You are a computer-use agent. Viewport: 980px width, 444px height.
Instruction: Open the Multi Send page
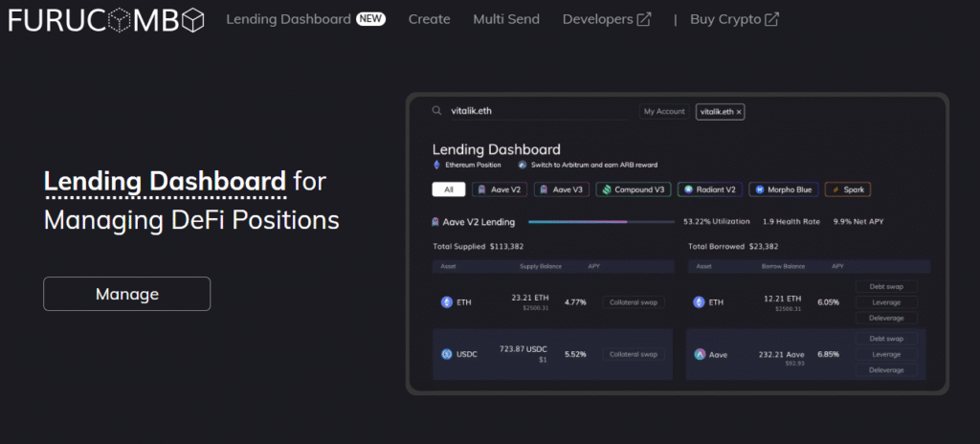tap(506, 19)
